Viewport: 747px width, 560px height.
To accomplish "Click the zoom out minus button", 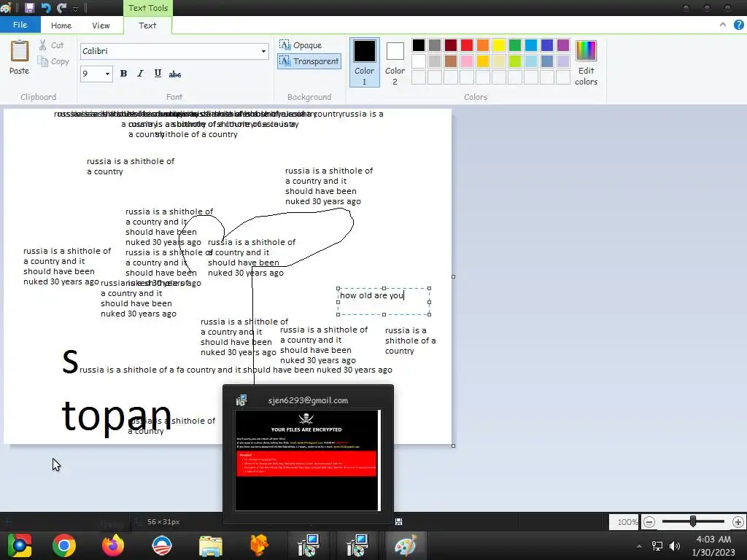I will (649, 522).
